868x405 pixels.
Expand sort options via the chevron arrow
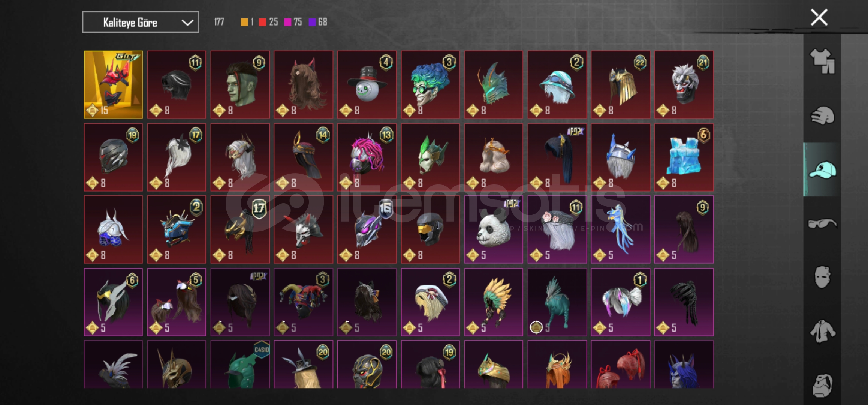(187, 23)
